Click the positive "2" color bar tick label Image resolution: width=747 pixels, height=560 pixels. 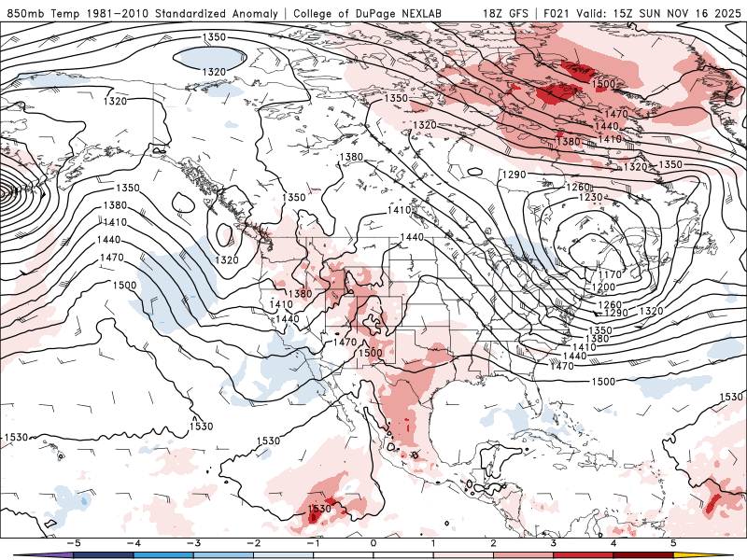(494, 543)
